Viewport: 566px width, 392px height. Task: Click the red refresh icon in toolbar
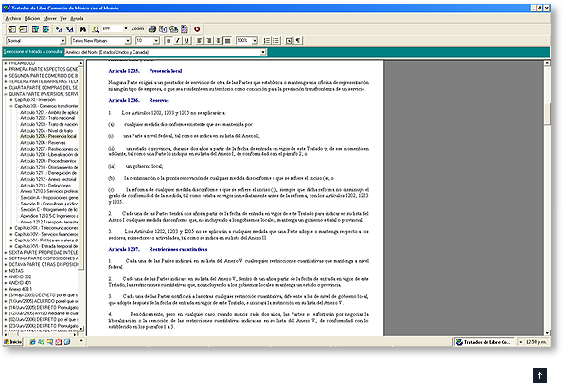[x=197, y=29]
